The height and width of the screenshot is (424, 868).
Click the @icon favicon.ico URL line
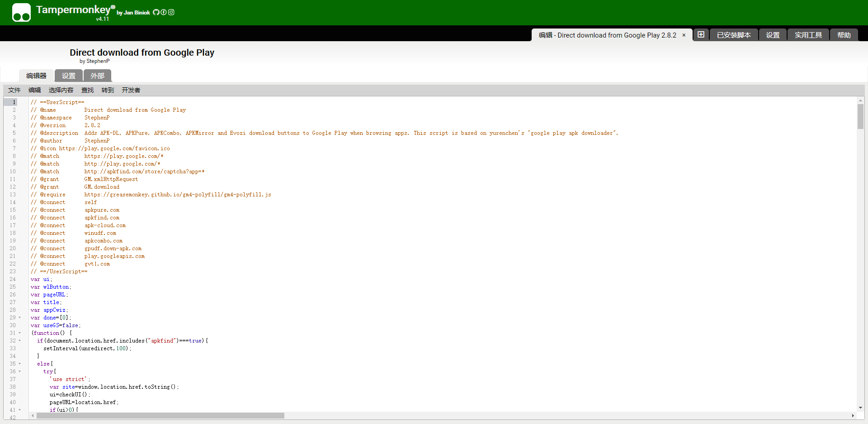pos(100,148)
